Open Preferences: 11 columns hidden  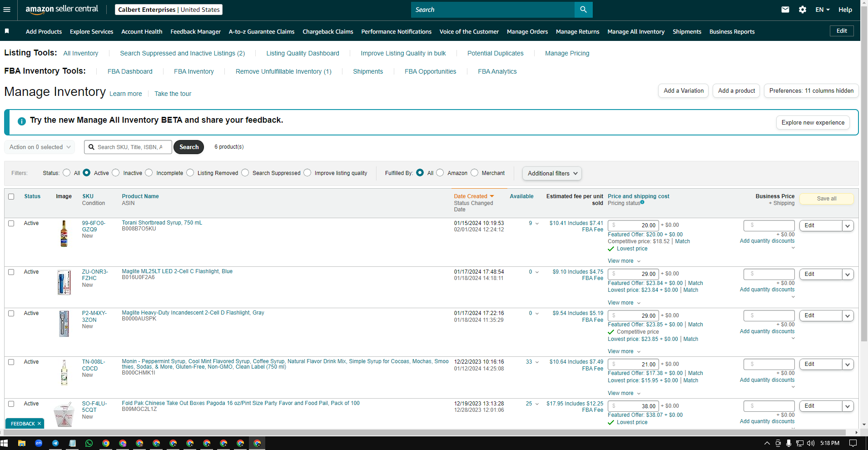click(811, 91)
